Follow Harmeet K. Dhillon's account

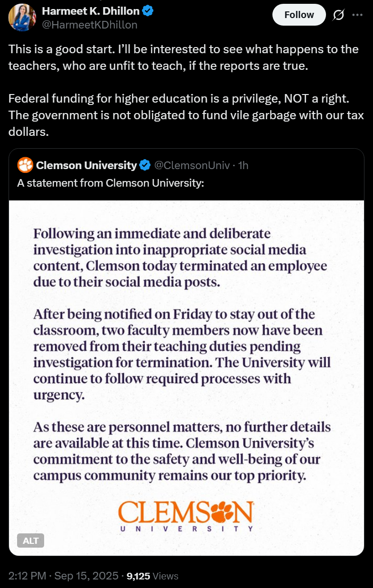tap(299, 15)
